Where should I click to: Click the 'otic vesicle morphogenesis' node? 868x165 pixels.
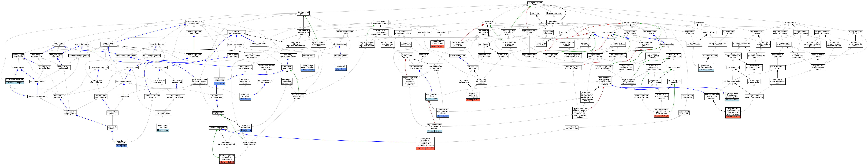70,113
